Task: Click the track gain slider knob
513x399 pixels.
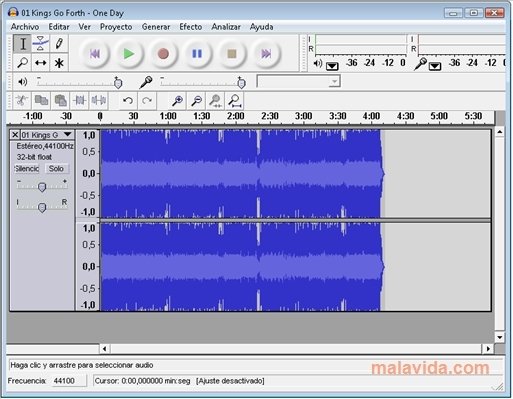Action: [x=42, y=187]
